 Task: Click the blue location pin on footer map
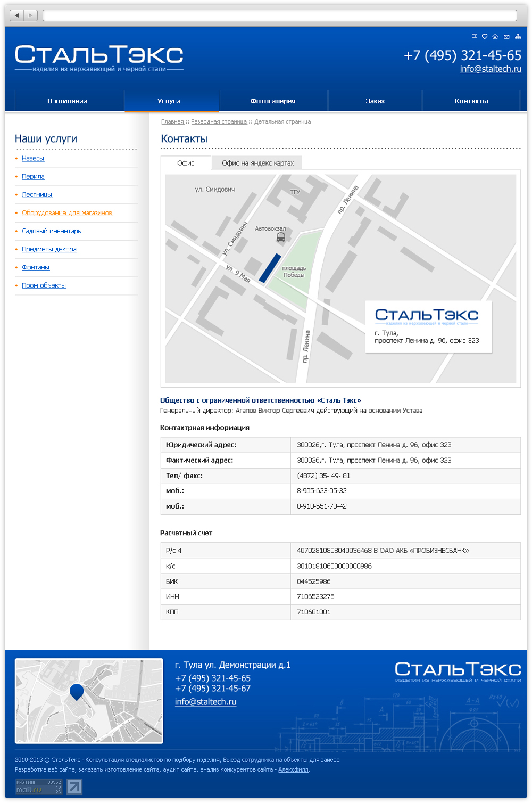(77, 692)
